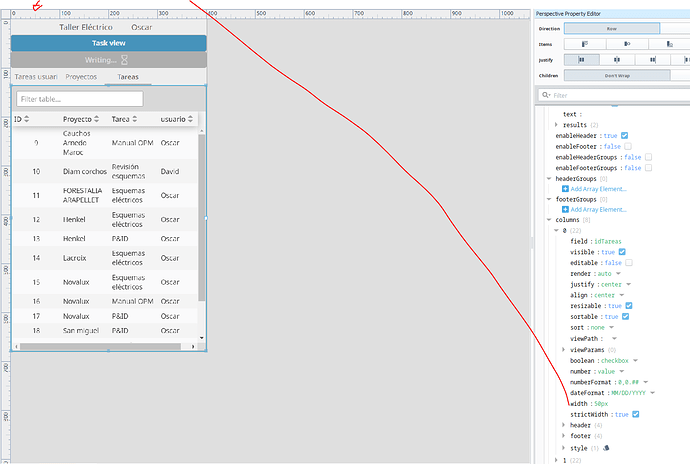Collapse column 0 node
Viewport: 690px width, 464px height.
coord(556,230)
